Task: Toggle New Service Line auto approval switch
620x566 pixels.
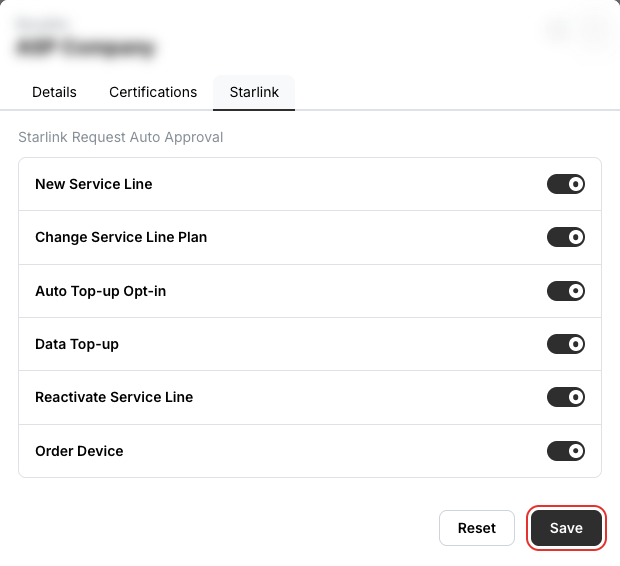Action: (566, 184)
